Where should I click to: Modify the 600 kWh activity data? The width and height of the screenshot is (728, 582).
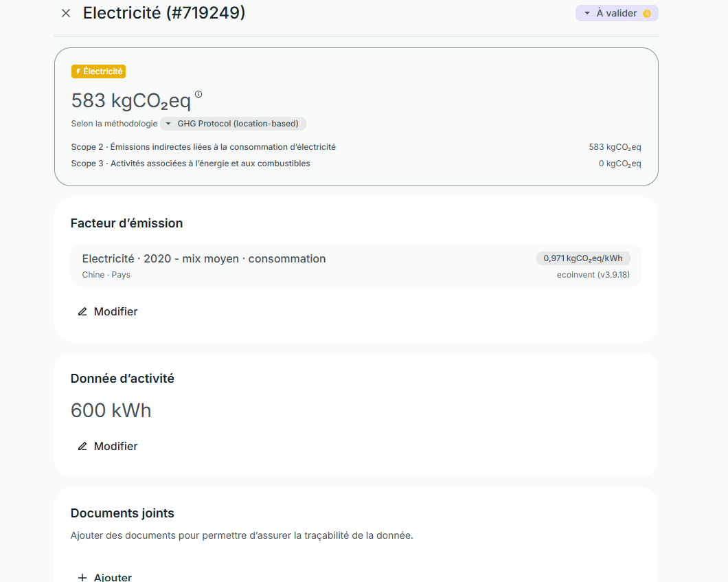108,447
